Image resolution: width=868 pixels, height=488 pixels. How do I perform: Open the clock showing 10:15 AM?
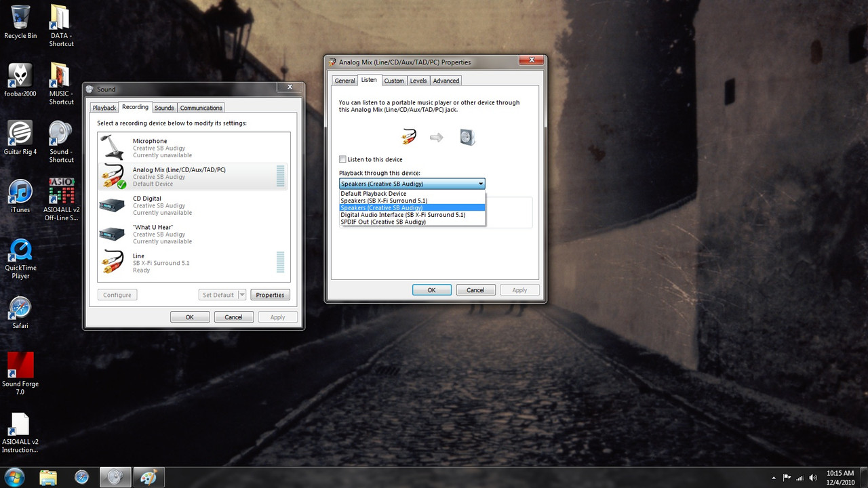[x=840, y=477]
